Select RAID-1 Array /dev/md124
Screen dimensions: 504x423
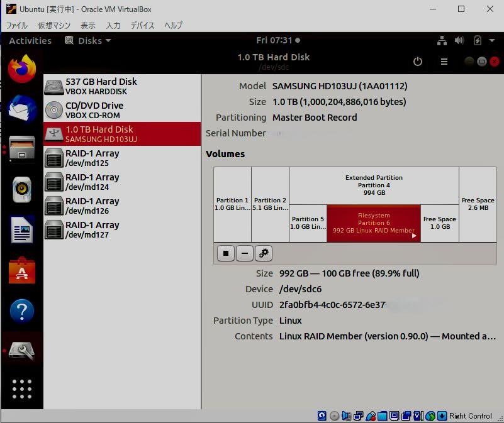pos(122,182)
